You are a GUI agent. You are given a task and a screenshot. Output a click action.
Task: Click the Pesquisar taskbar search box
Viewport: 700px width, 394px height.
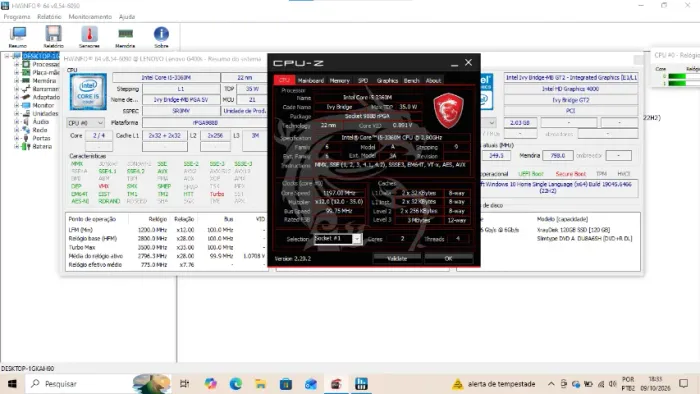click(98, 384)
